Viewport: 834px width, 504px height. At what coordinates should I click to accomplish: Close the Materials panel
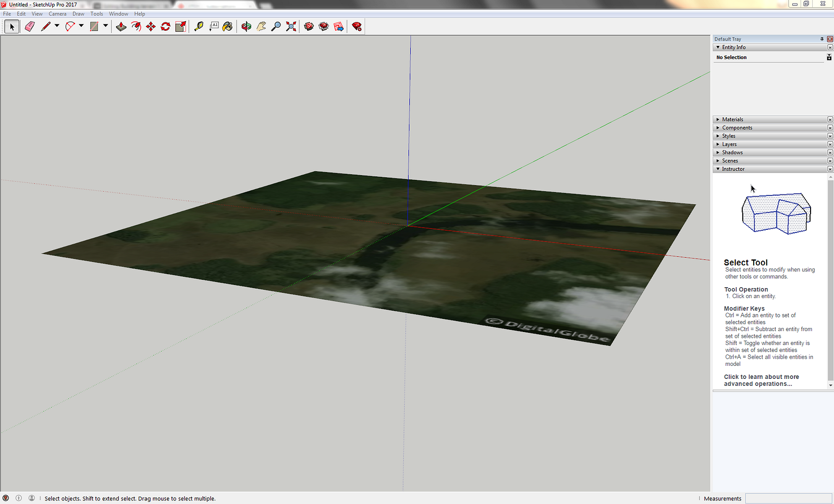[x=830, y=119]
